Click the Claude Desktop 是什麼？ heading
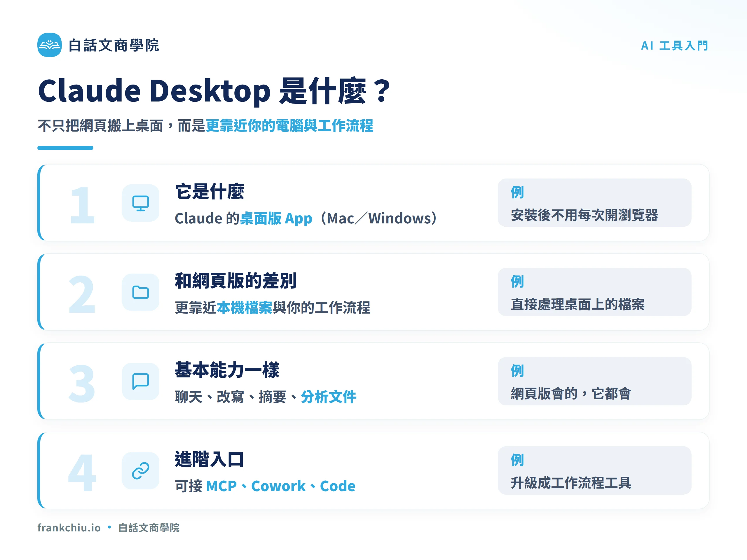 pyautogui.click(x=214, y=90)
